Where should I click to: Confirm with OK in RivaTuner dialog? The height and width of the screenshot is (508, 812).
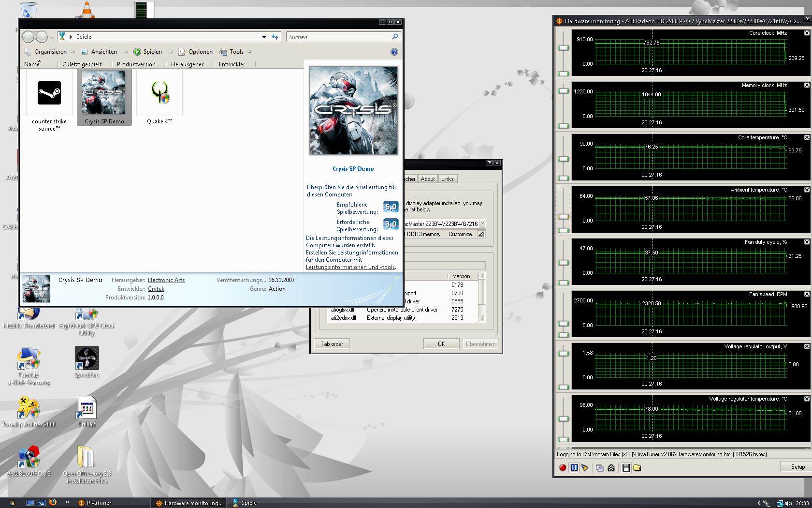(441, 344)
